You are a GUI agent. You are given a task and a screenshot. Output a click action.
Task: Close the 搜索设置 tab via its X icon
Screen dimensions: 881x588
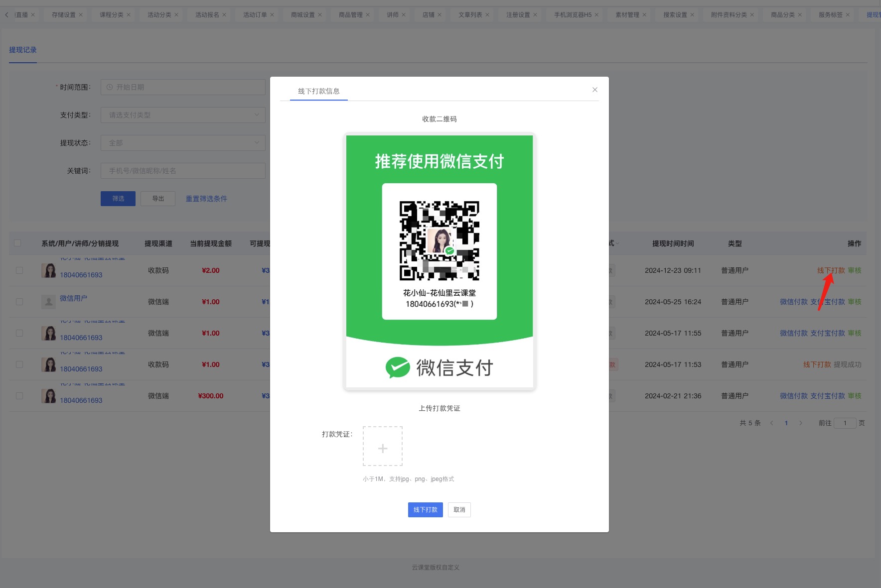[x=692, y=15]
